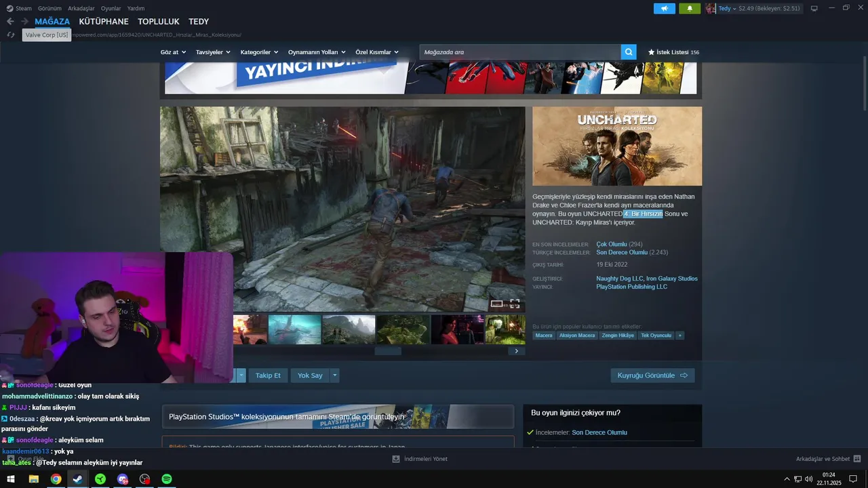This screenshot has height=488, width=868.
Task: Open the wishlist dropdown arrow beside Takip Et
Action: [241, 375]
